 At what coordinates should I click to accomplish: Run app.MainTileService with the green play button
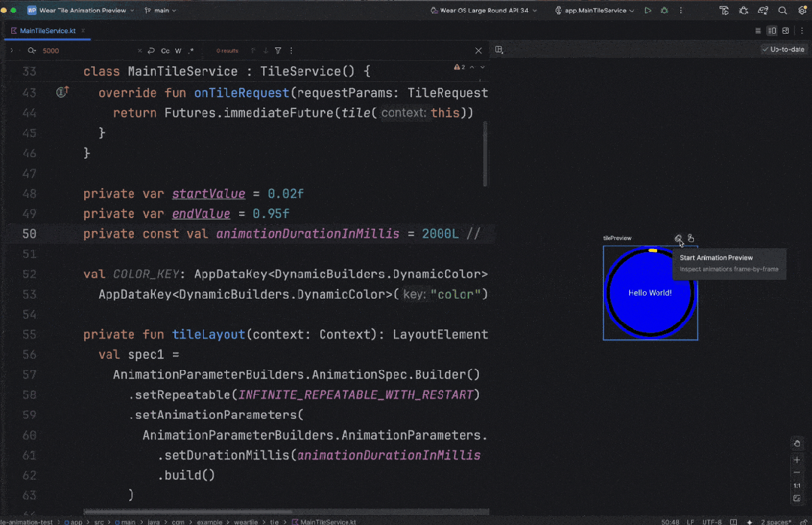point(648,11)
